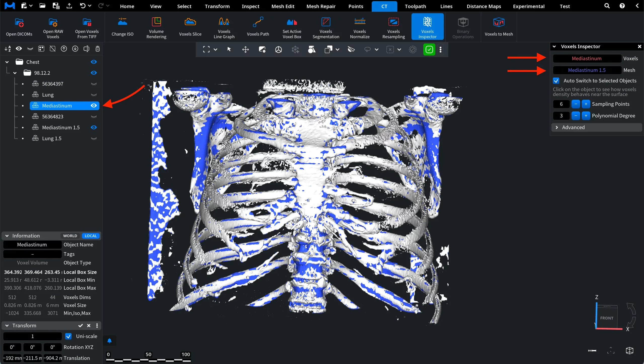This screenshot has height=364, width=644.
Task: Increase Polynomial Degree with plus
Action: [586, 116]
